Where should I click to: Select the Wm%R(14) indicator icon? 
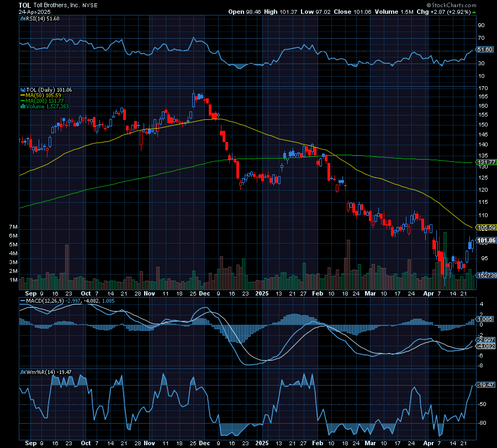[23, 373]
